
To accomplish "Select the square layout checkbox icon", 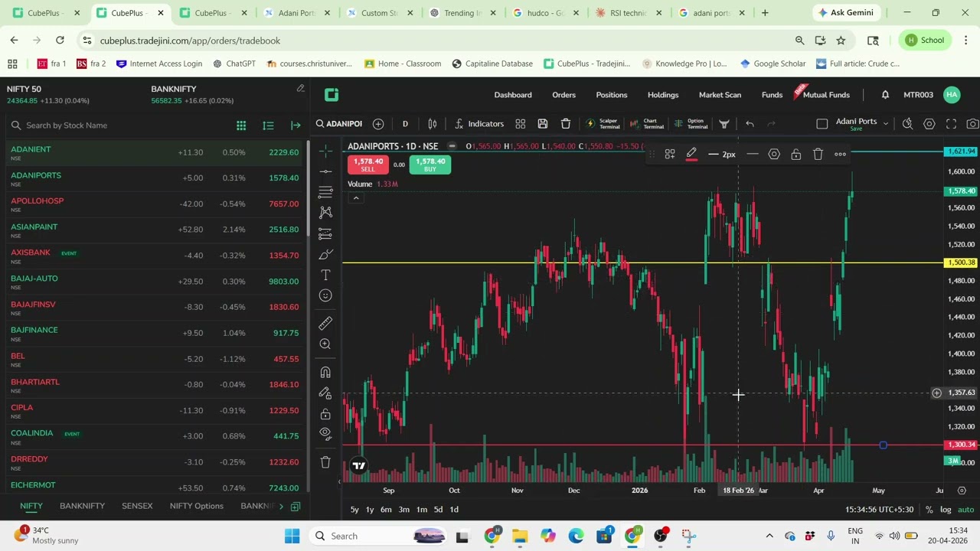I will tap(822, 124).
